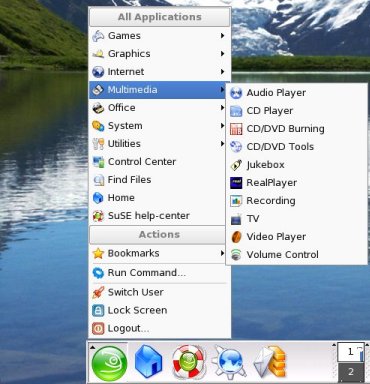The height and width of the screenshot is (384, 370).
Task: Click the SuSE help-center lifebuoy menu icon
Action: 98,216
